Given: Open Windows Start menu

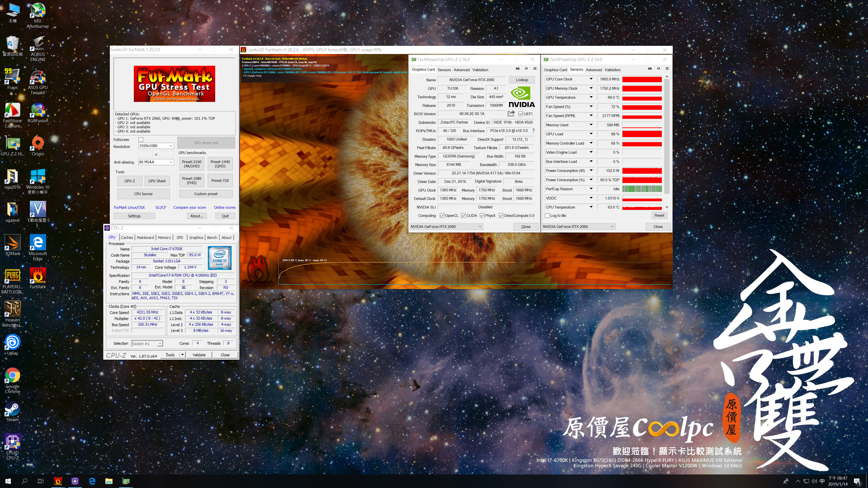Looking at the screenshot, I should tap(8, 481).
